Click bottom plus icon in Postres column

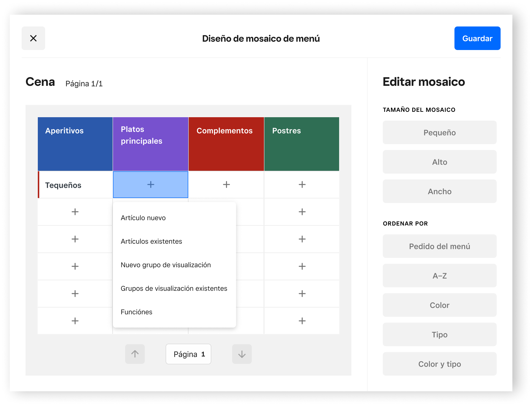[302, 321]
